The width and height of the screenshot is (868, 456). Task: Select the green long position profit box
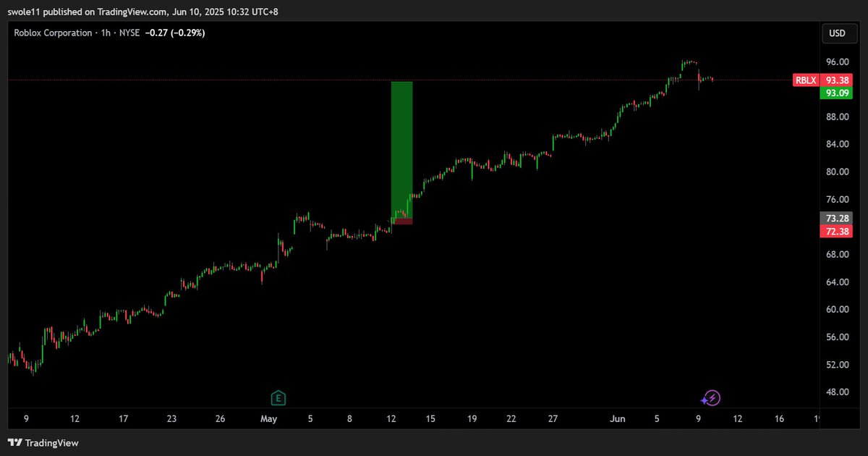click(401, 150)
